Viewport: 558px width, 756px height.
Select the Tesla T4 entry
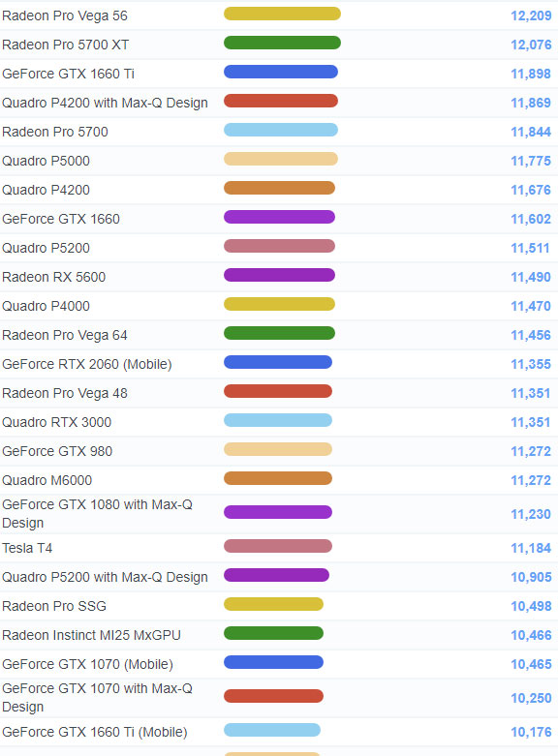pos(27,548)
